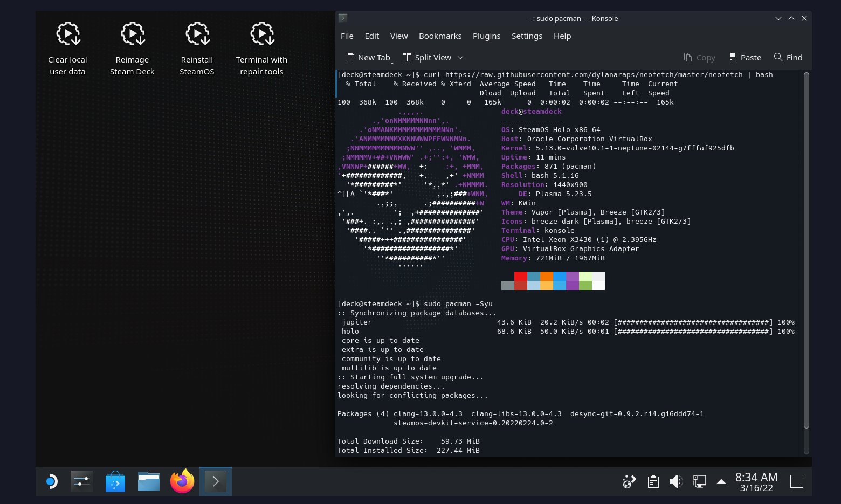Open Dolphin file manager from the taskbar
This screenshot has width=841, height=504.
(x=149, y=481)
